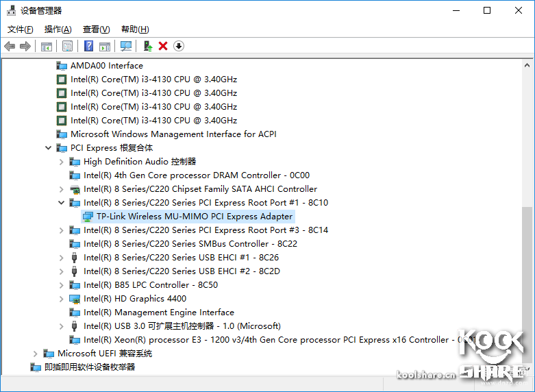Select Intel(R) Management Engine Interface item

click(x=159, y=313)
